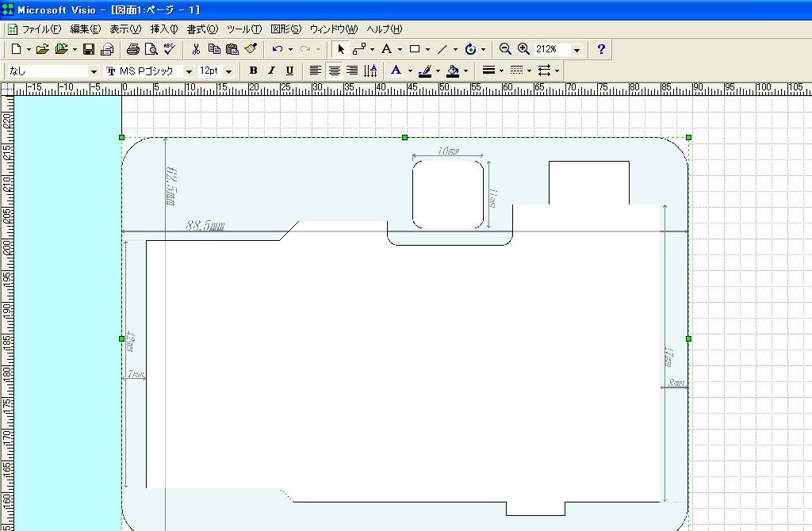Image resolution: width=812 pixels, height=531 pixels.
Task: Open the ヘルプ(H) menu
Action: pos(385,29)
